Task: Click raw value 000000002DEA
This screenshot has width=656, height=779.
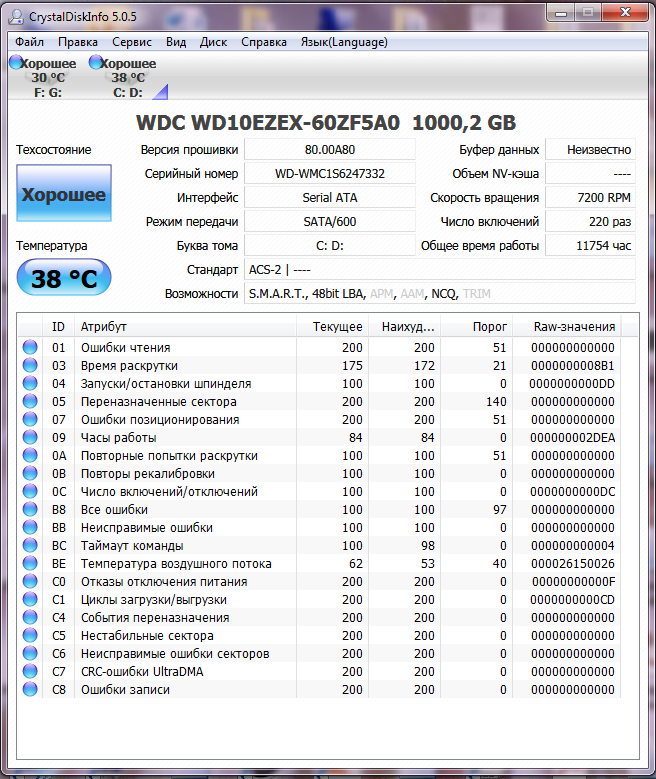Action: click(573, 438)
